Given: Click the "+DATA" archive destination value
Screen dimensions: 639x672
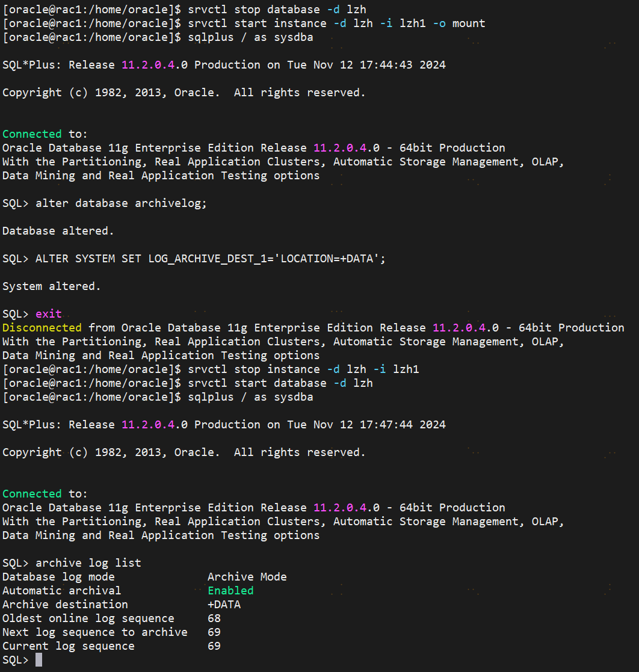Looking at the screenshot, I should [x=224, y=605].
